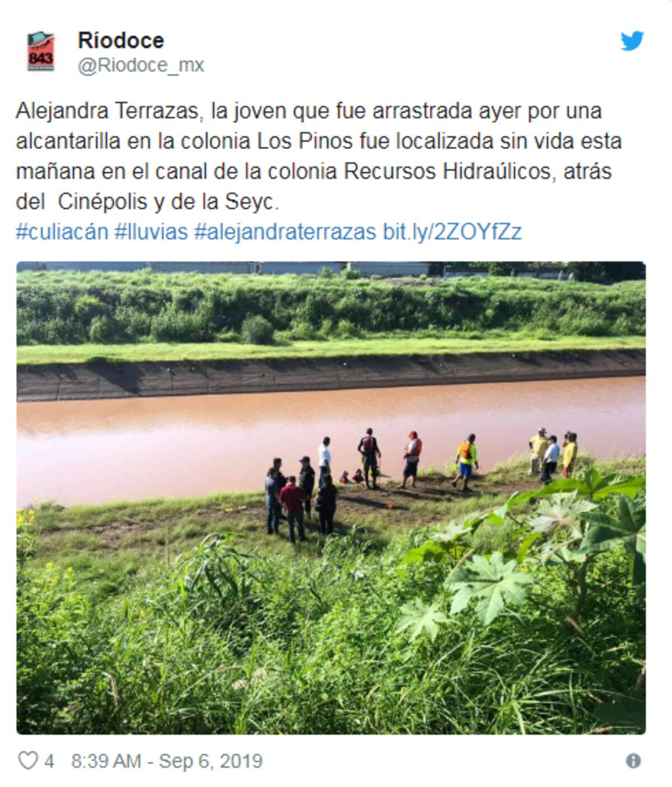View the canal photo attached to tweet
Image resolution: width=672 pixels, height=787 pixels.
(331, 498)
